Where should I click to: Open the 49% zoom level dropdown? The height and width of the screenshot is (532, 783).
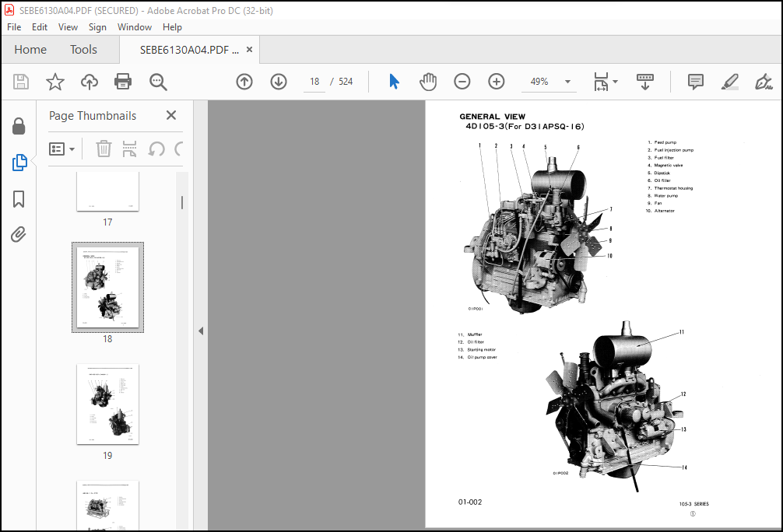click(x=567, y=82)
